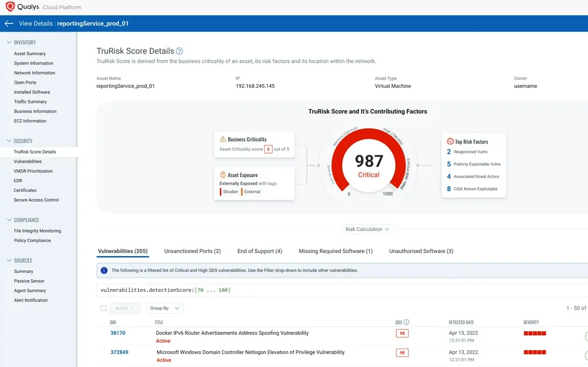Open the Risk Calculation dropdown

tap(367, 229)
